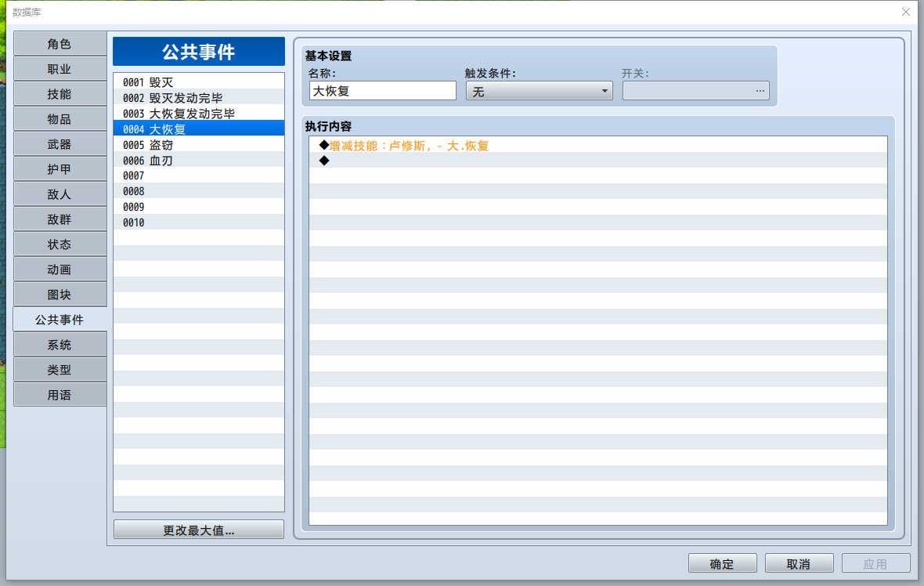Image resolution: width=924 pixels, height=586 pixels.
Task: Switch to the 物品 tab
Action: tap(60, 119)
